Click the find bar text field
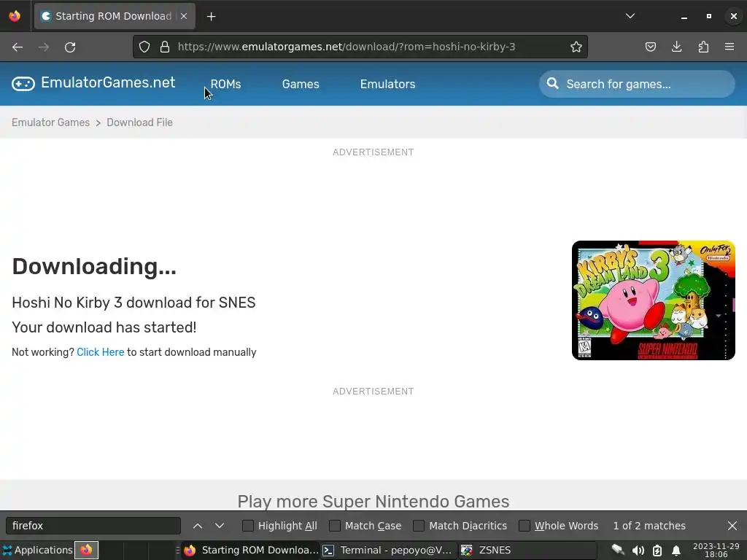 [x=93, y=526]
